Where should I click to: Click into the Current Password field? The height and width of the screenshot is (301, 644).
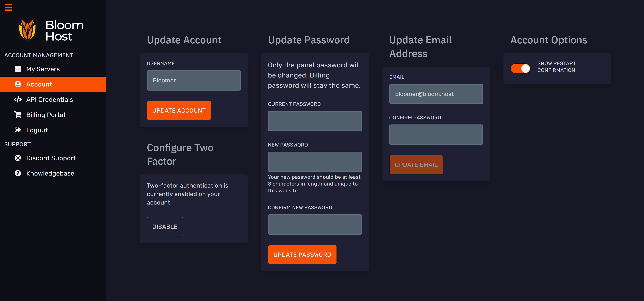pyautogui.click(x=315, y=121)
